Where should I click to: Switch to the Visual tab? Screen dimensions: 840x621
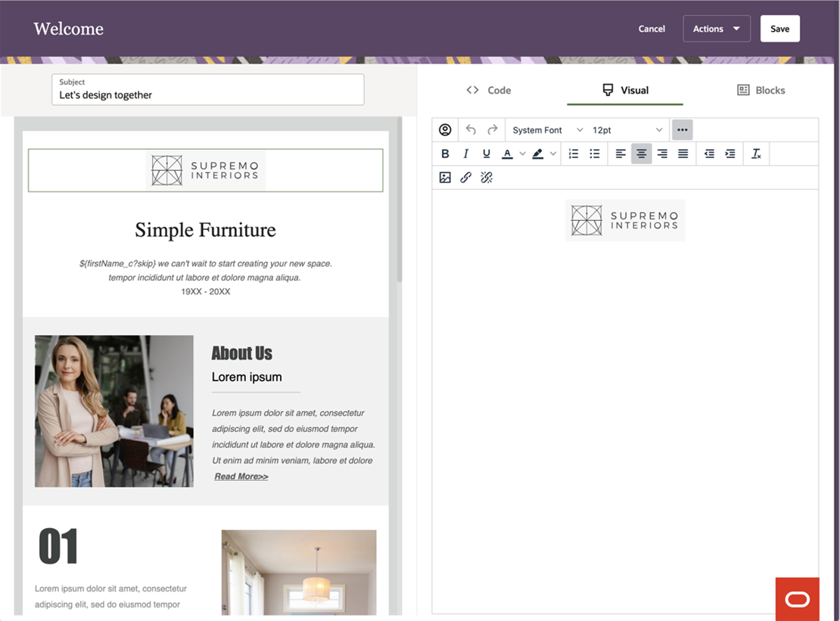pos(625,90)
